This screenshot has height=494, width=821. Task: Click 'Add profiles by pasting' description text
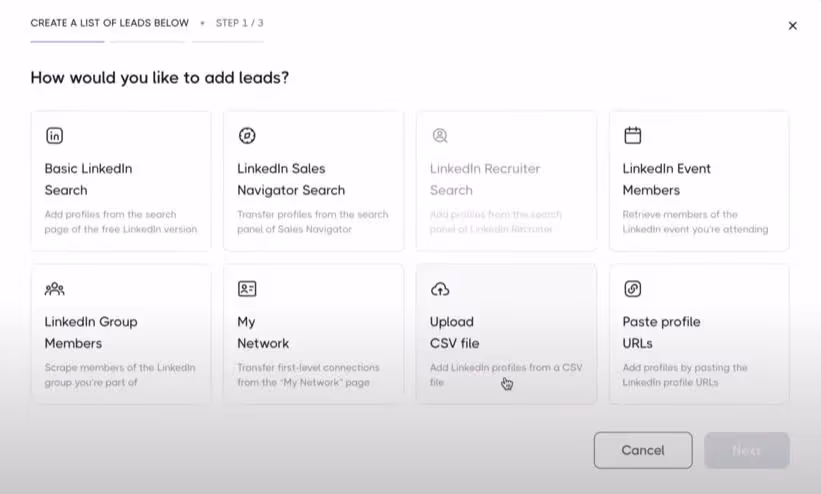point(685,375)
